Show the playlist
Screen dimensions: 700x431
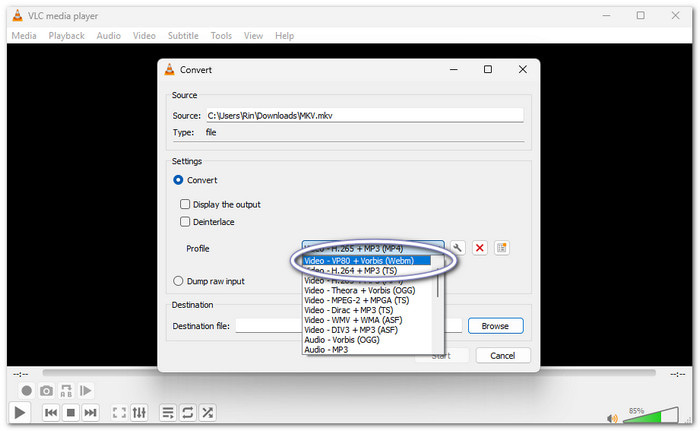click(168, 412)
